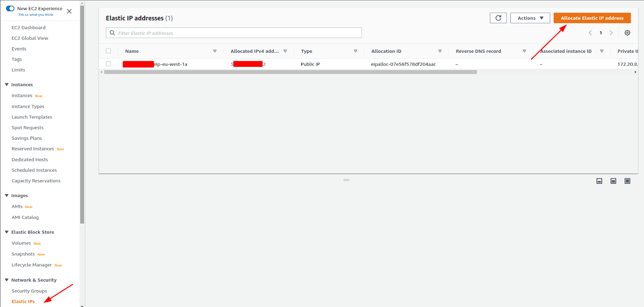Toggle the New EC2 Experience switch
This screenshot has width=644, height=307.
(10, 8)
